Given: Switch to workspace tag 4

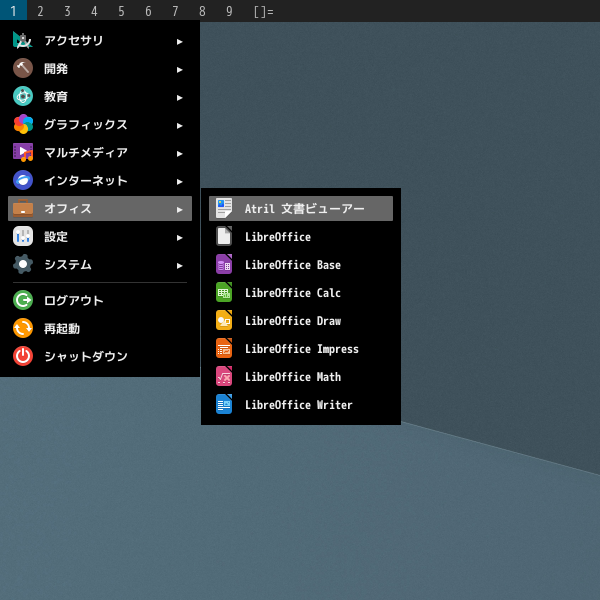Looking at the screenshot, I should point(94,11).
